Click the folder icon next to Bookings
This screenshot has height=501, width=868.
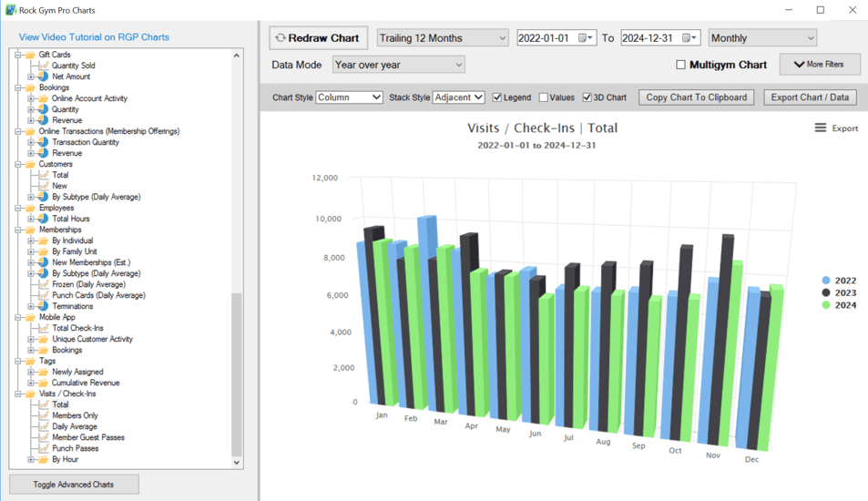click(x=30, y=87)
